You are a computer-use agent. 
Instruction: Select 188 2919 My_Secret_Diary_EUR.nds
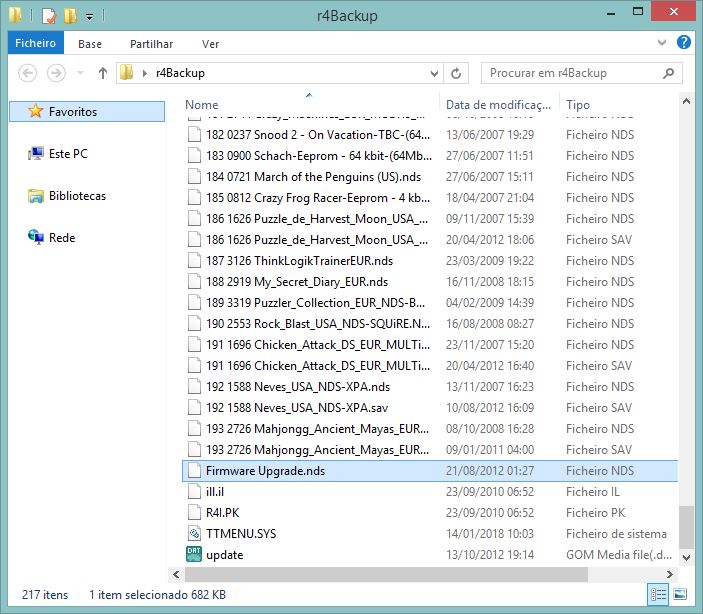(430, 282)
